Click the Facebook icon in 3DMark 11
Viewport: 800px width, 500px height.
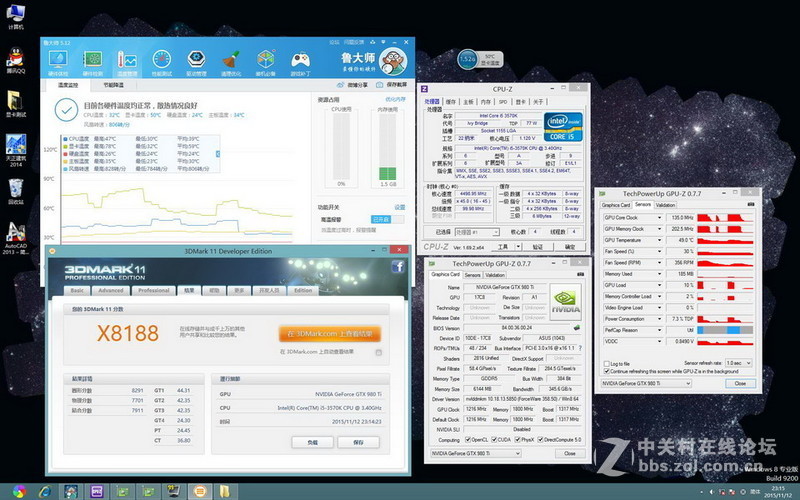[x=398, y=266]
